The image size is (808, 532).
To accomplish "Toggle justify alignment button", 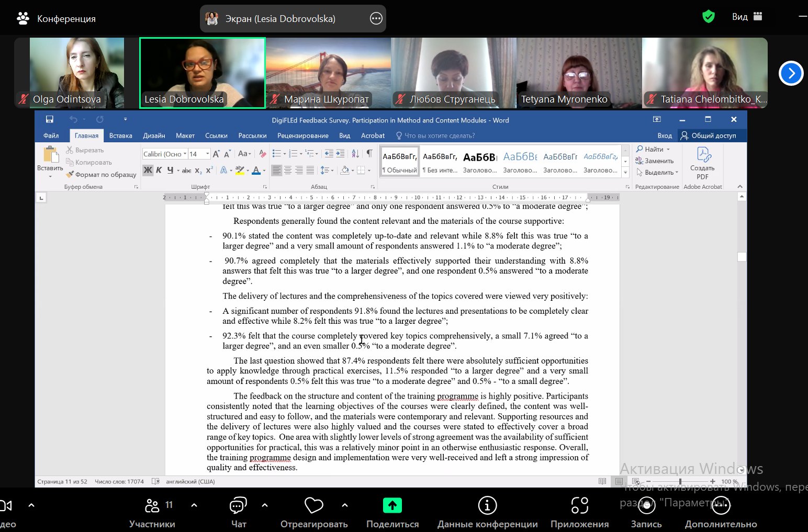I will coord(310,170).
